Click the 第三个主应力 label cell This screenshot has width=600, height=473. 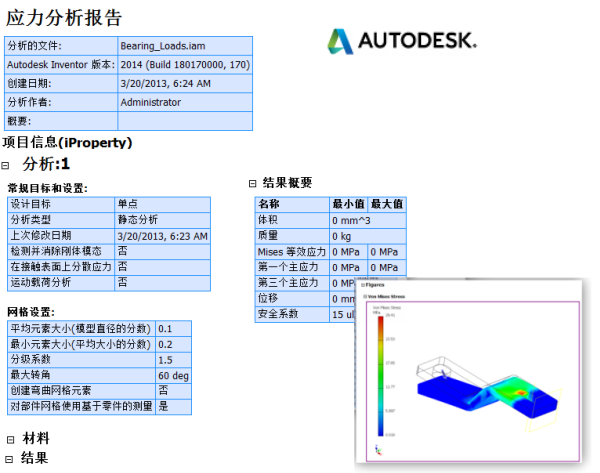[x=292, y=283]
